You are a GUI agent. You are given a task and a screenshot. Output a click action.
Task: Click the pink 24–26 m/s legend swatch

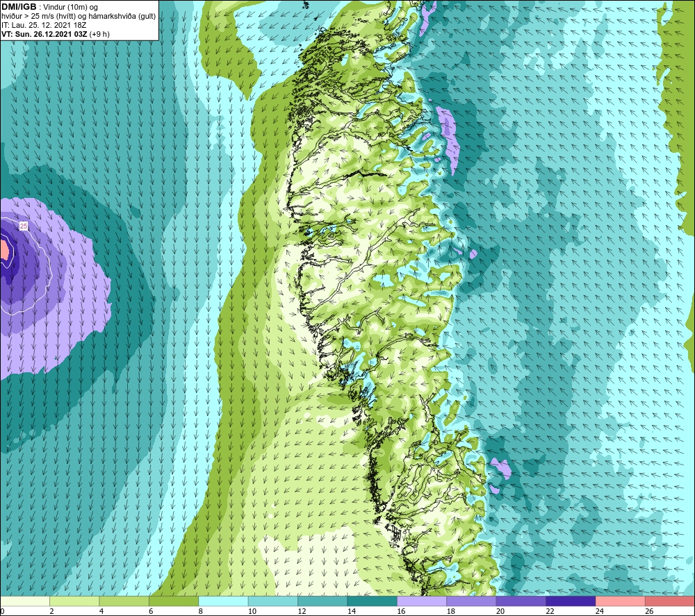621,601
